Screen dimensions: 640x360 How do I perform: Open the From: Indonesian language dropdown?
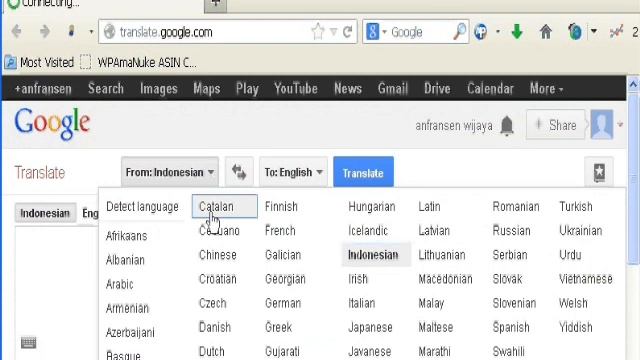click(x=170, y=172)
